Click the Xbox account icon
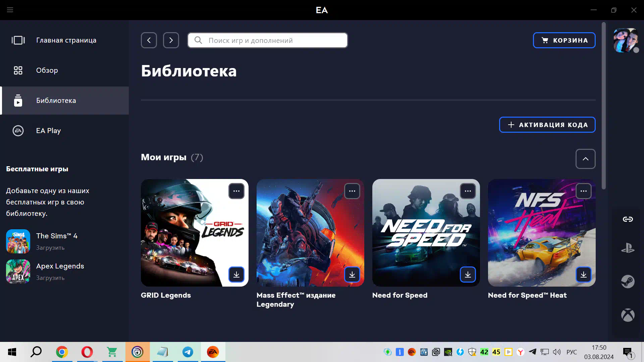The width and height of the screenshot is (644, 362). [x=628, y=315]
